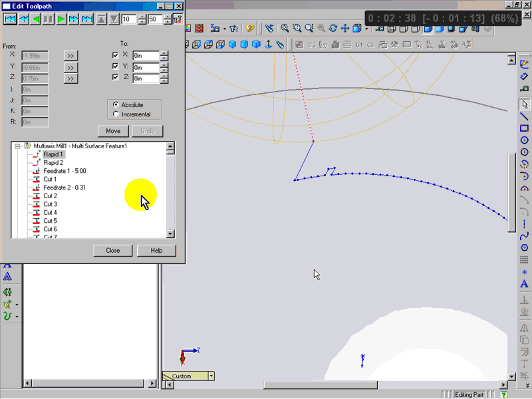Select the Spline curve tool
This screenshot has height=399, width=532.
coord(525,236)
